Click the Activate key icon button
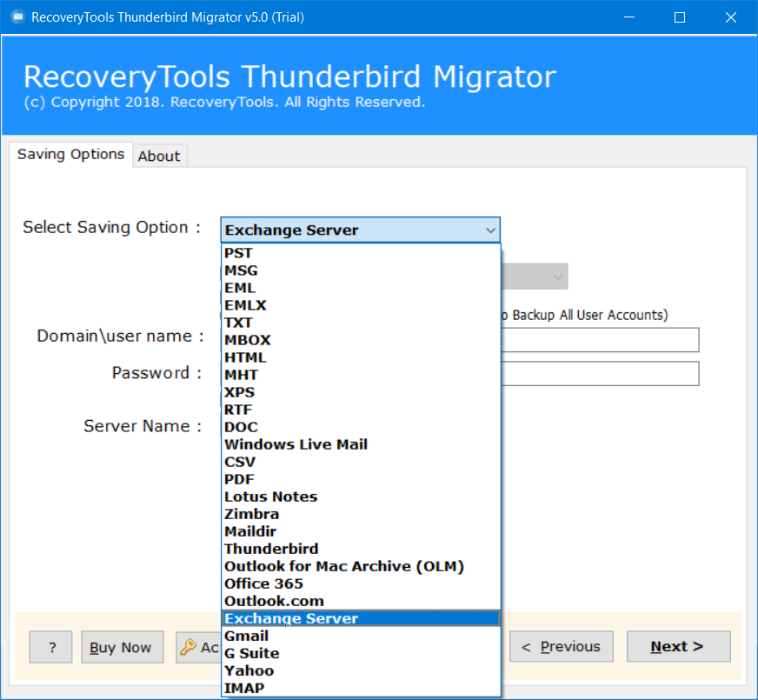 pyautogui.click(x=198, y=647)
